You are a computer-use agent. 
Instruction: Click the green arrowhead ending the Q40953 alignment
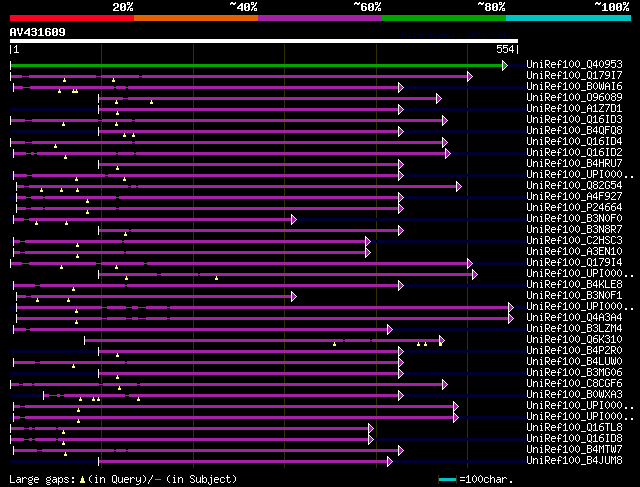pyautogui.click(x=505, y=65)
